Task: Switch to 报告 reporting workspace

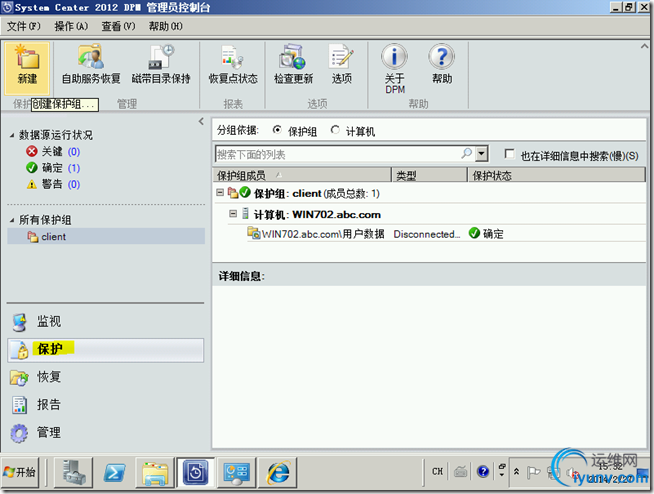Action: click(106, 405)
